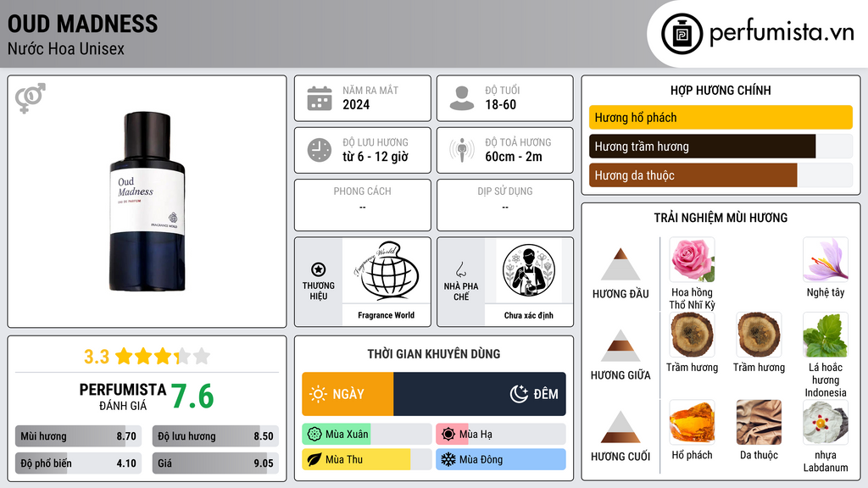Click the Đêm nighttime segment
This screenshot has width=868, height=488.
click(480, 394)
